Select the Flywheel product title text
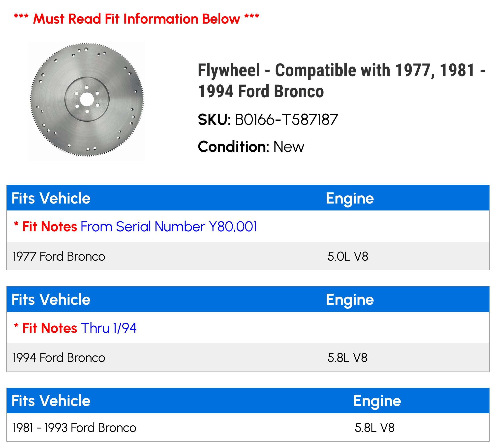The image size is (496, 448). click(341, 81)
